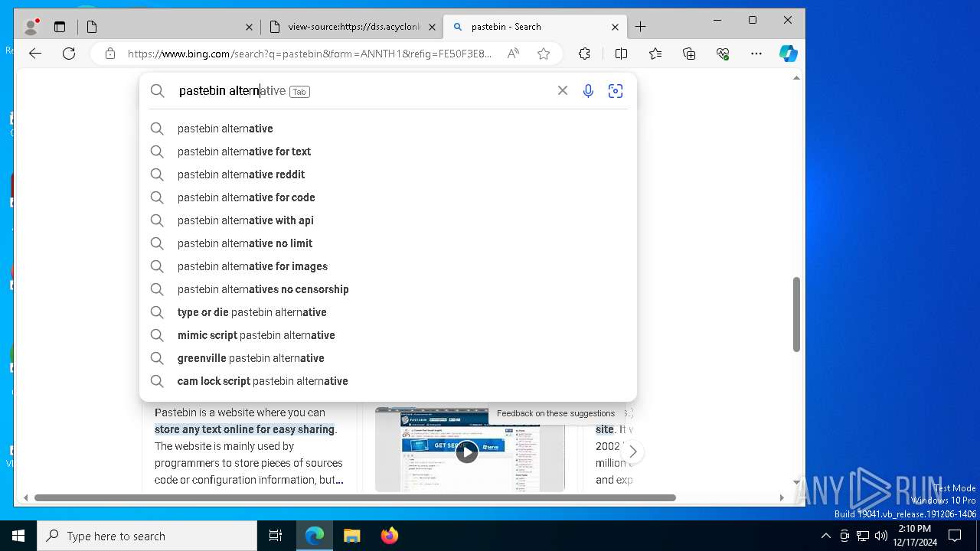Select greenville pastebin alternative suggestion
This screenshot has height=551, width=980.
388,358
